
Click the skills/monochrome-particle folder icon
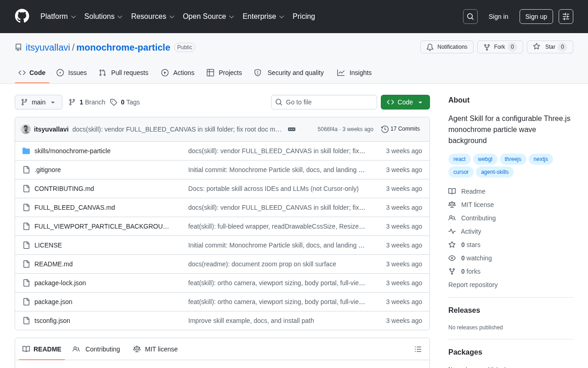26,151
